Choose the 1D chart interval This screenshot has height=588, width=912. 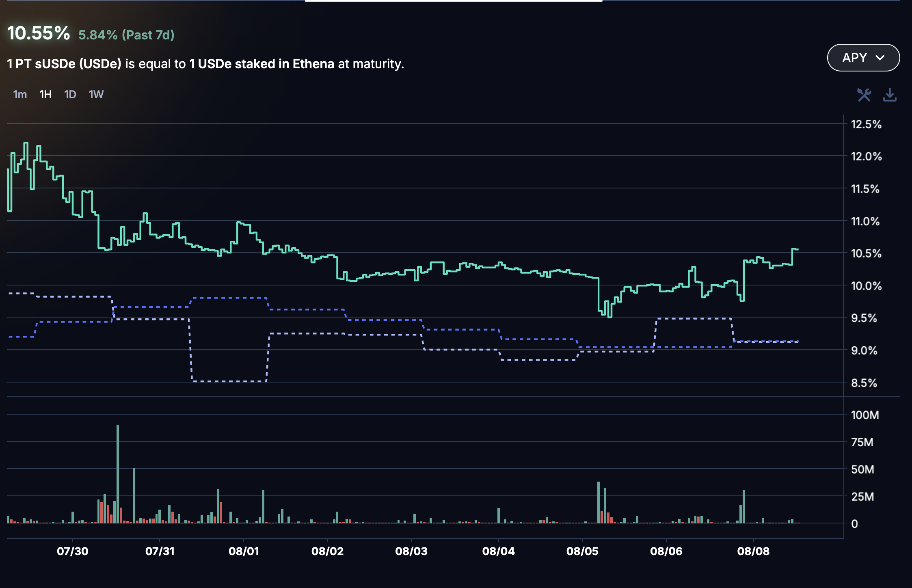coord(70,95)
